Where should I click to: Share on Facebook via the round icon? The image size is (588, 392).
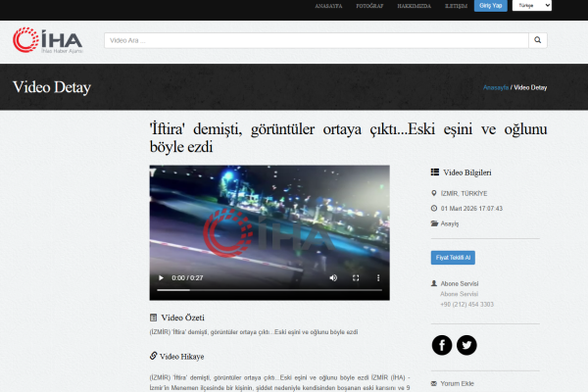click(442, 345)
